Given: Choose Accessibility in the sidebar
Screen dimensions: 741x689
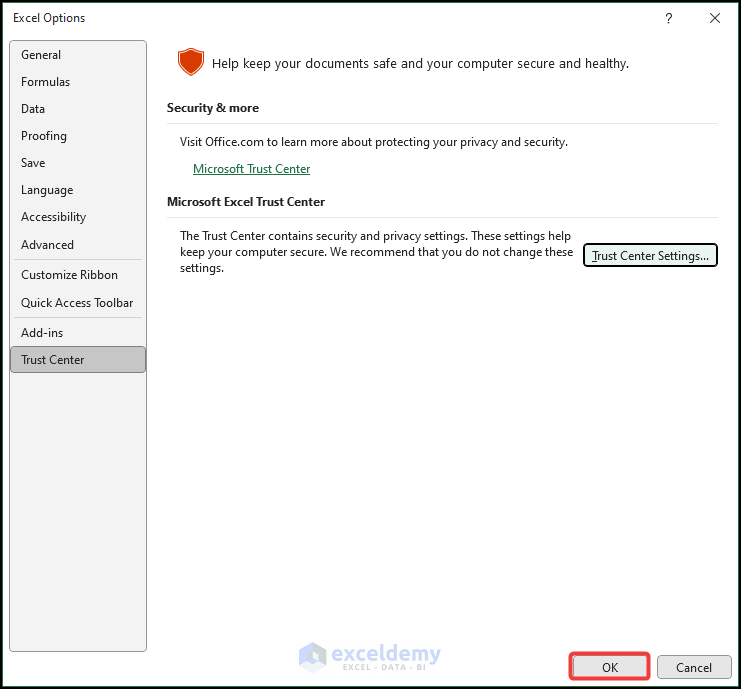Looking at the screenshot, I should coord(78,217).
